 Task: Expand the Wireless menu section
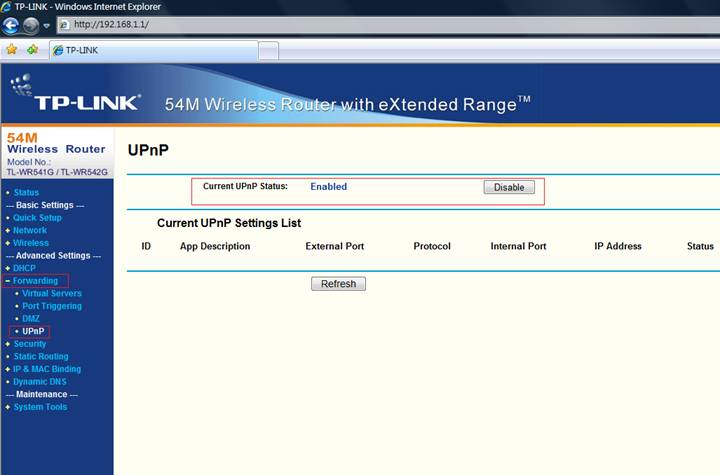coord(31,243)
